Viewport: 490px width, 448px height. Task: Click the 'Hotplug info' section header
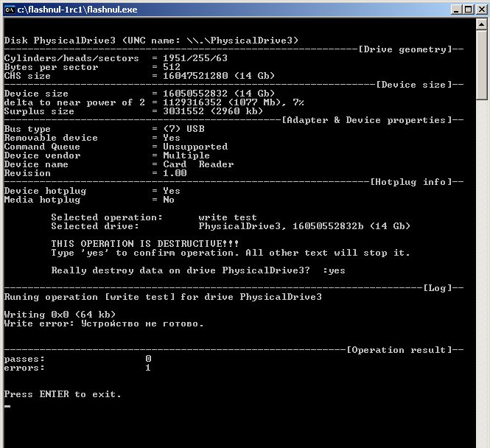pos(410,182)
